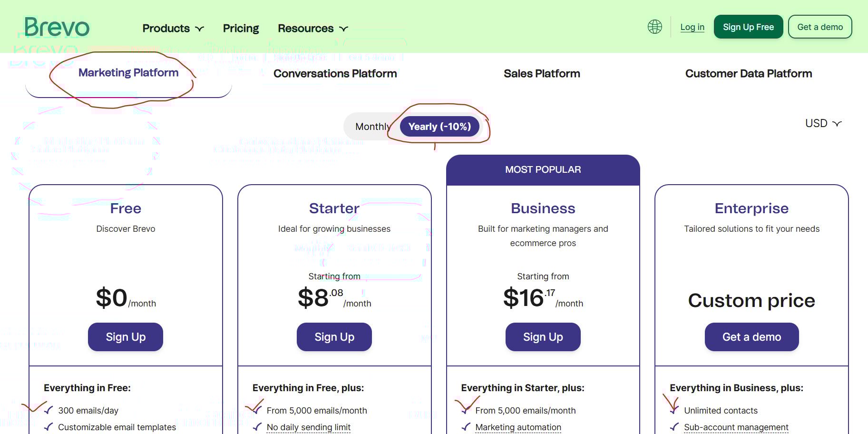Select the Customer Data Platform tab
This screenshot has height=434, width=868.
pyautogui.click(x=748, y=74)
